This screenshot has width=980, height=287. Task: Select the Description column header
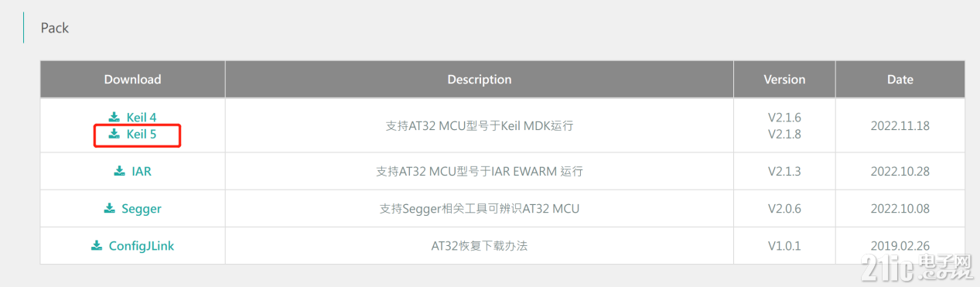[480, 79]
